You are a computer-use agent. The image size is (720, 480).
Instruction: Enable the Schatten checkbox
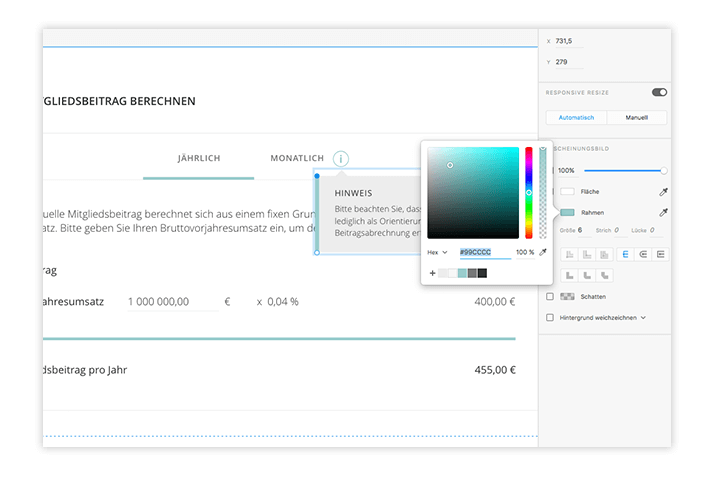[x=550, y=297]
